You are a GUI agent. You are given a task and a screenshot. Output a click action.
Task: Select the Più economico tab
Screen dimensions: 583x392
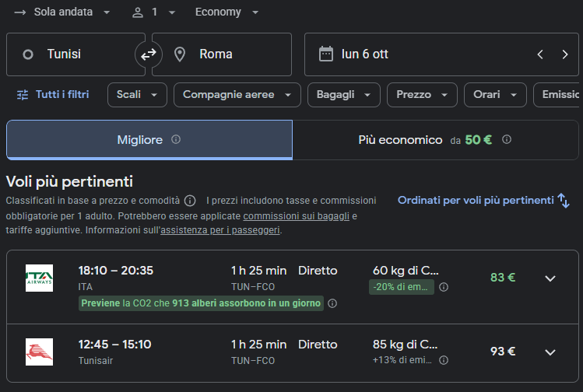pos(435,140)
